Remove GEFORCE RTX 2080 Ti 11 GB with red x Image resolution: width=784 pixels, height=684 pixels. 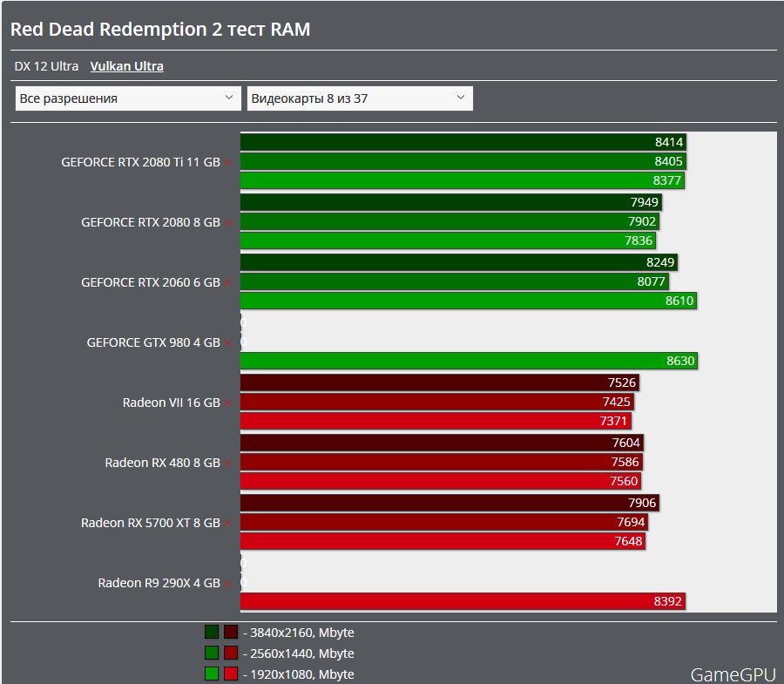click(x=228, y=162)
